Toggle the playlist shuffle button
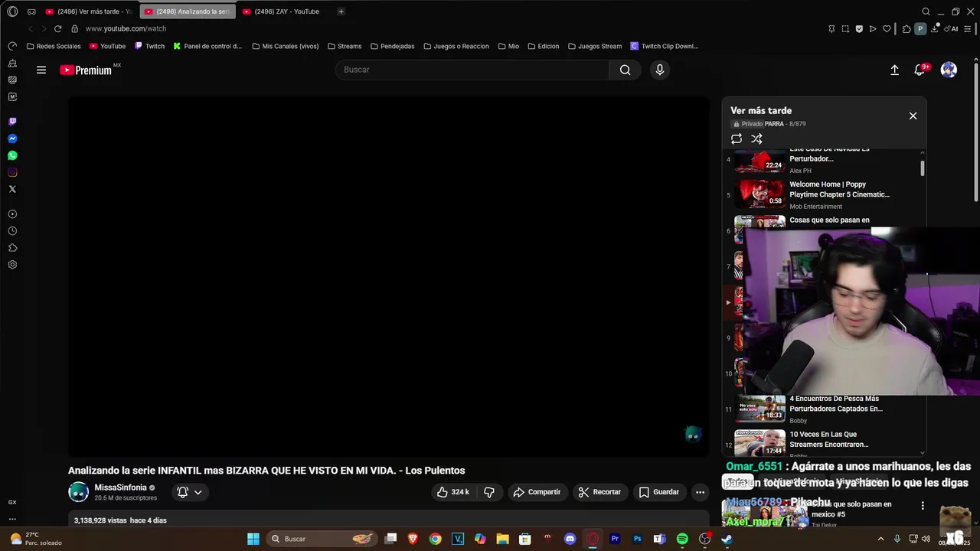This screenshot has height=551, width=980. coord(756,139)
